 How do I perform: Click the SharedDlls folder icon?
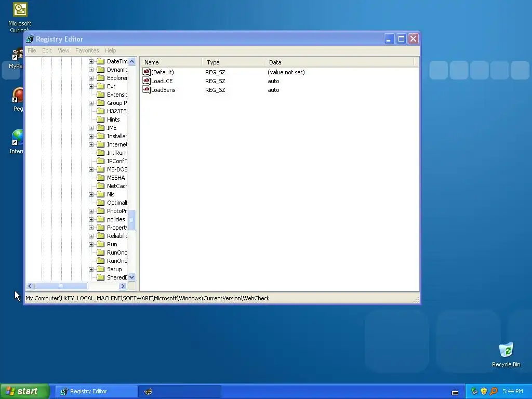[100, 277]
